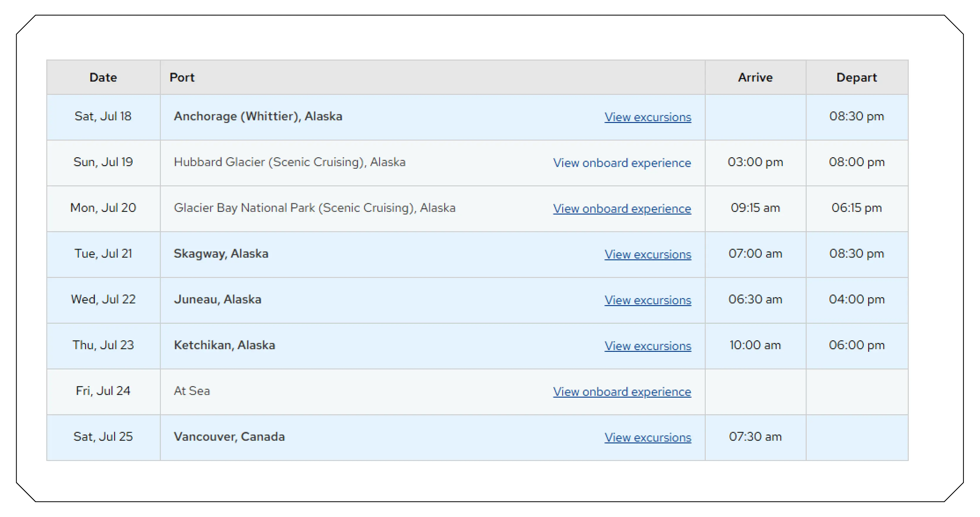Image resolution: width=980 pixels, height=517 pixels.
Task: Open excursions for Juneau, Alaska
Action: click(648, 300)
